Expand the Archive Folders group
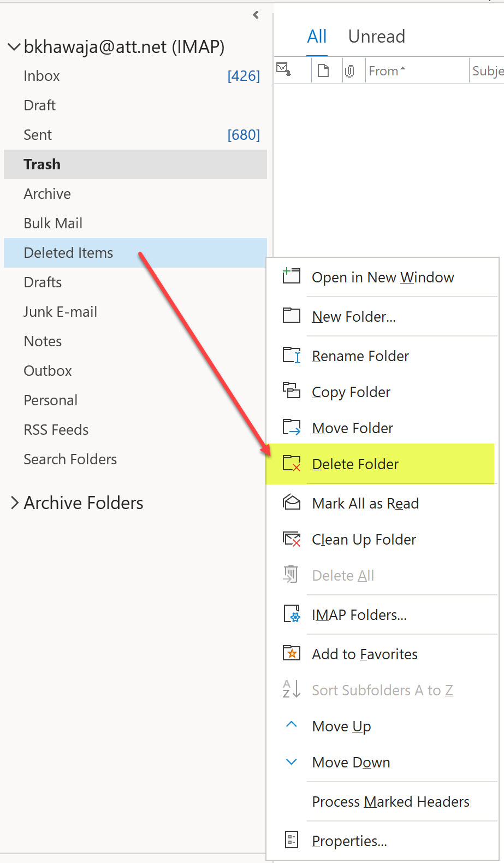Viewport: 504px width, 863px height. pyautogui.click(x=15, y=503)
